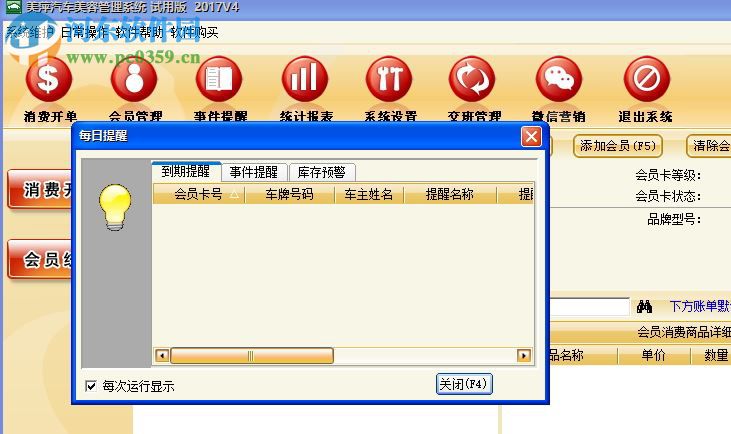The width and height of the screenshot is (731, 434).
Task: Switch to the 库存预警 tab
Action: [322, 172]
